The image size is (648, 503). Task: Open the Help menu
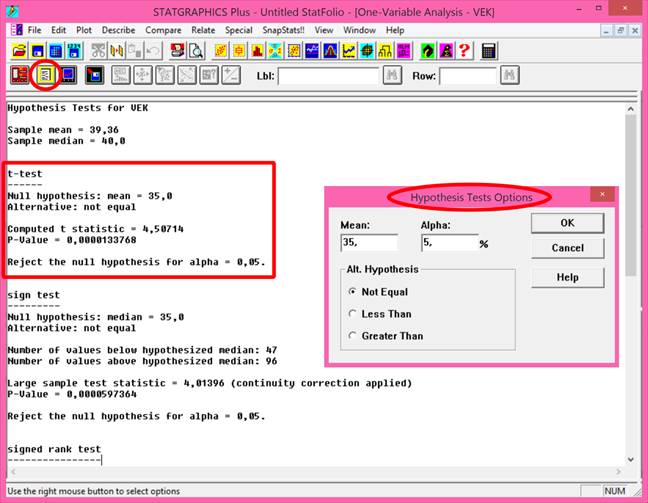click(x=395, y=30)
